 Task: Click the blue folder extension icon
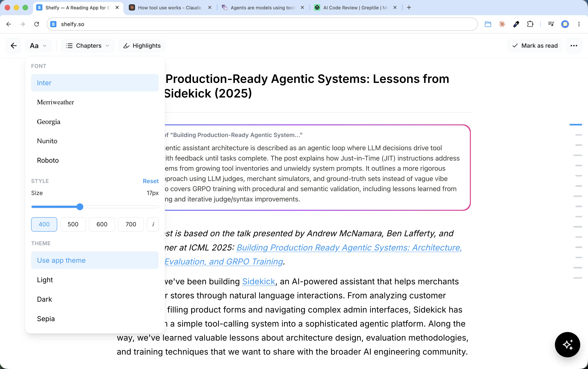pos(488,24)
